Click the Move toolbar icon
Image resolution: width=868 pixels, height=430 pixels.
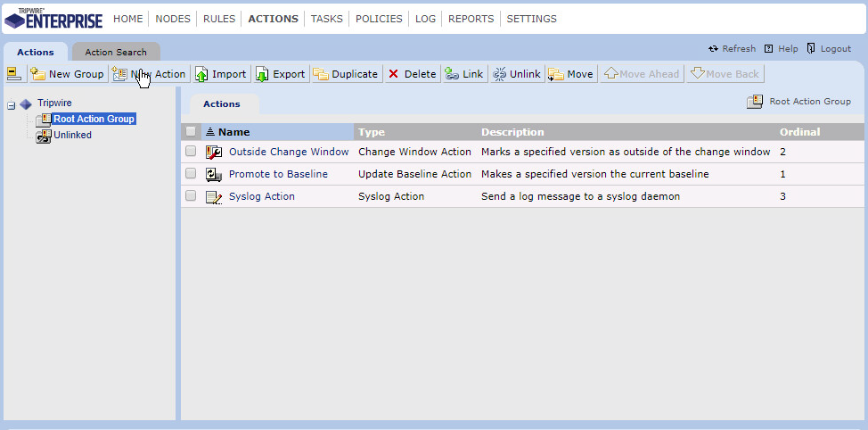(556, 74)
